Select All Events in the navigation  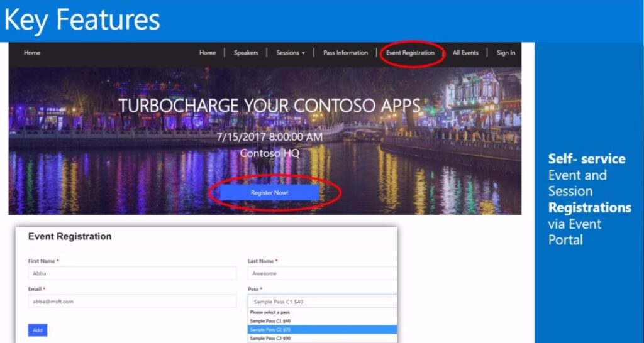(x=465, y=53)
